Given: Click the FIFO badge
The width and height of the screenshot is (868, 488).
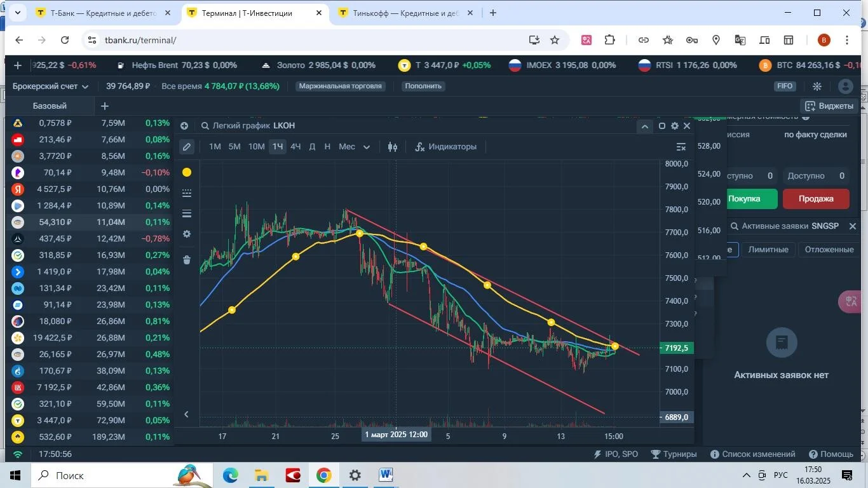Looking at the screenshot, I should [x=785, y=86].
